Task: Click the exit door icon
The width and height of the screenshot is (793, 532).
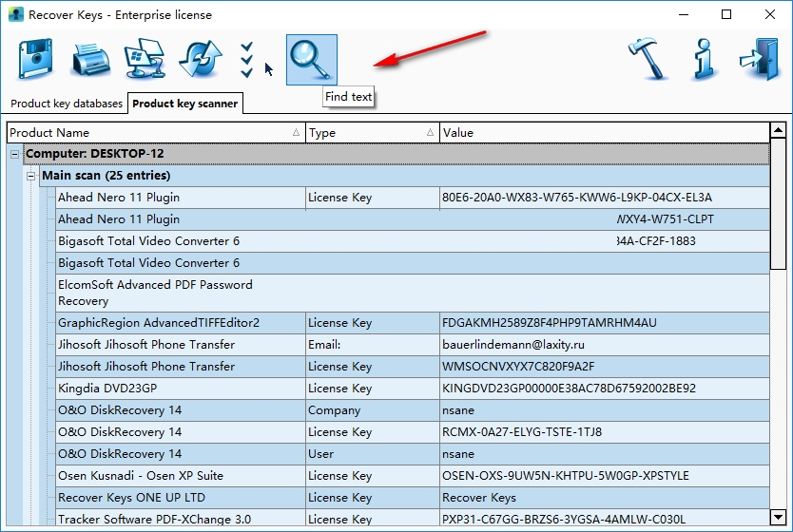Action: tap(759, 60)
